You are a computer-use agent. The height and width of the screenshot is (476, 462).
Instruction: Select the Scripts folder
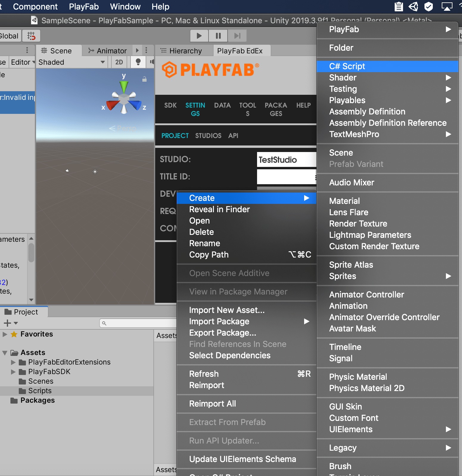click(x=35, y=391)
